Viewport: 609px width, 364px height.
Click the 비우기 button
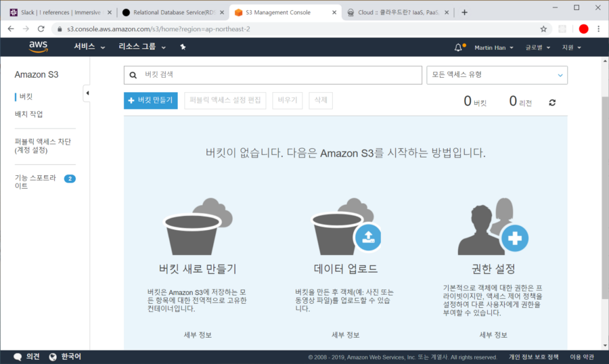coord(288,101)
